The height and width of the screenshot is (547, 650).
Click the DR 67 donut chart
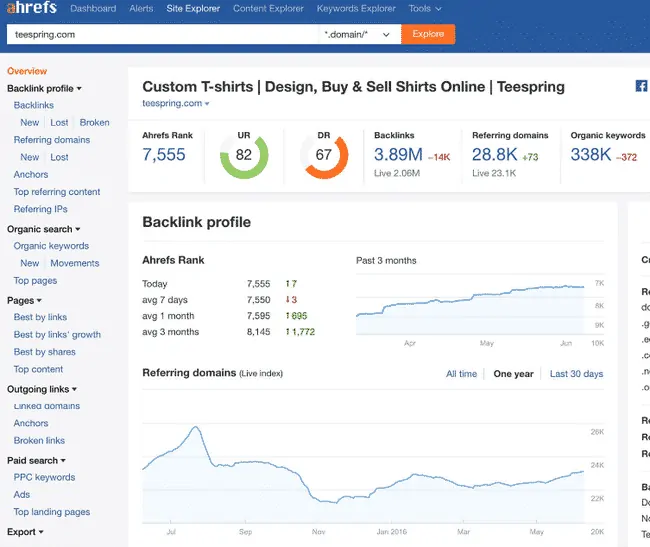pyautogui.click(x=323, y=155)
